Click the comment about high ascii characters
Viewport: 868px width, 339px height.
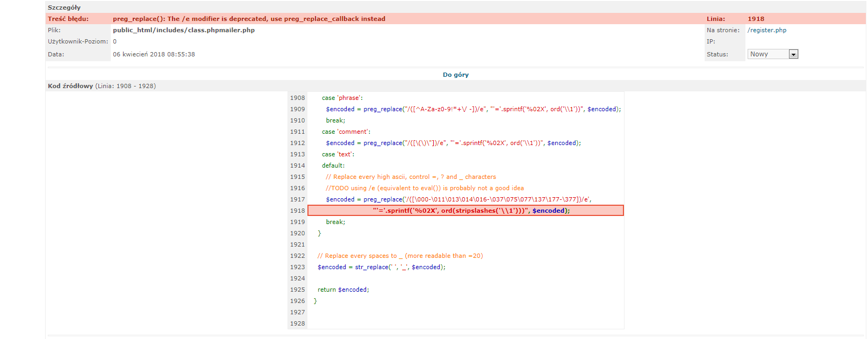(x=411, y=177)
